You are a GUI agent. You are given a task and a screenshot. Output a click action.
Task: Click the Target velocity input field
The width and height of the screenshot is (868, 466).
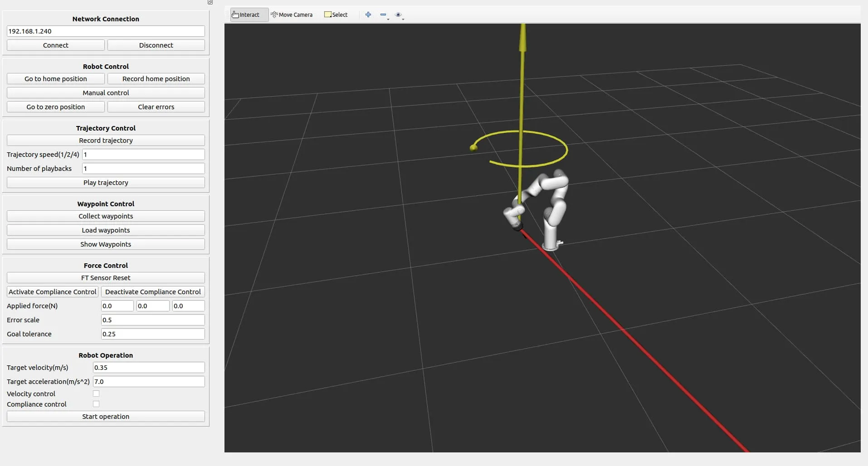click(x=148, y=368)
